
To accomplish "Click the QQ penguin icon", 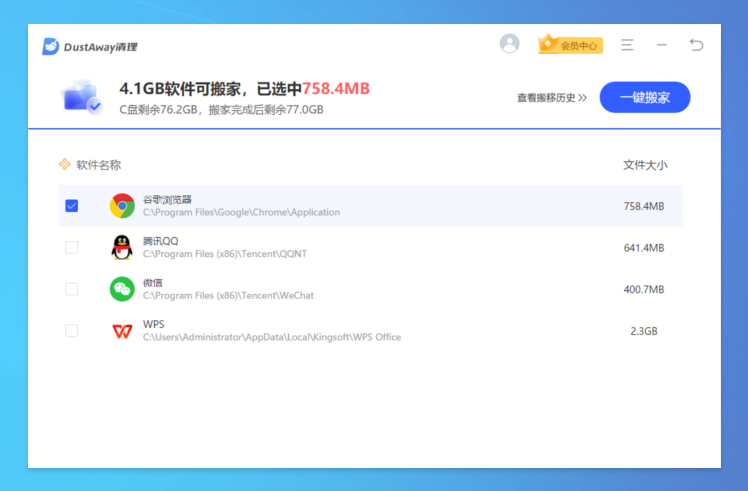I will pos(122,247).
